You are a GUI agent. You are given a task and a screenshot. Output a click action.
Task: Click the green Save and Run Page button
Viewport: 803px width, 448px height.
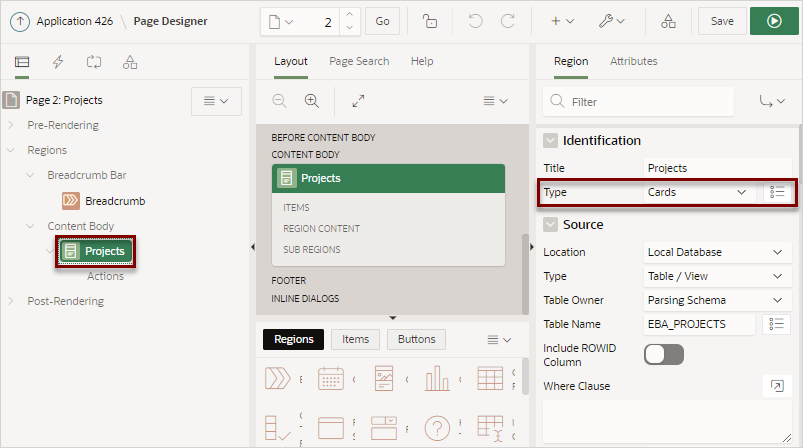click(774, 22)
